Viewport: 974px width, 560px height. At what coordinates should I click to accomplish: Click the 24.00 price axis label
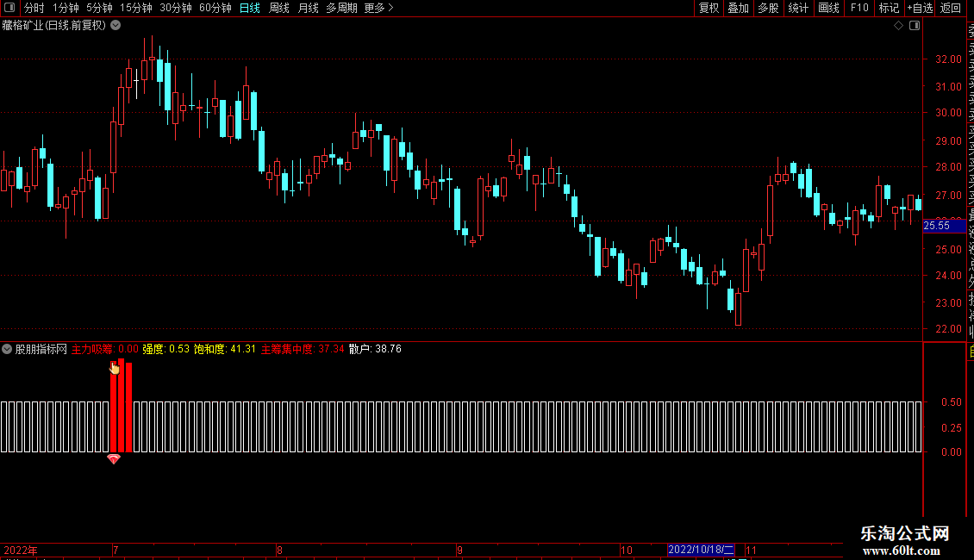point(948,275)
